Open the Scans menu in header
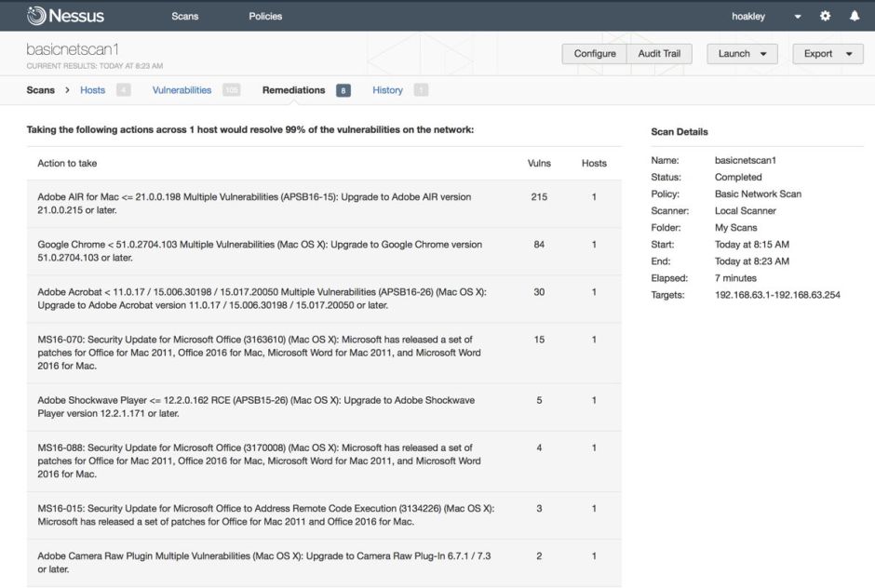Screen dimensions: 875x588 (185, 16)
